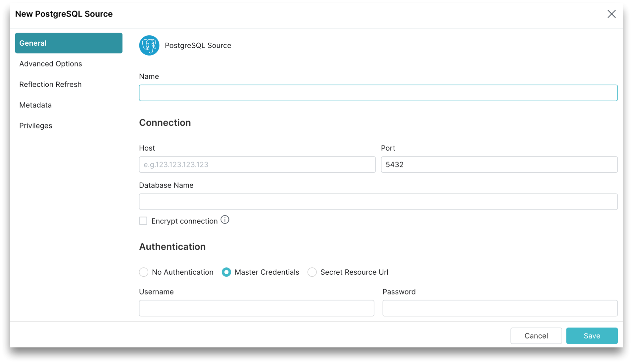Cancel creating the source
Viewport: 633px width, 364px height.
(536, 336)
